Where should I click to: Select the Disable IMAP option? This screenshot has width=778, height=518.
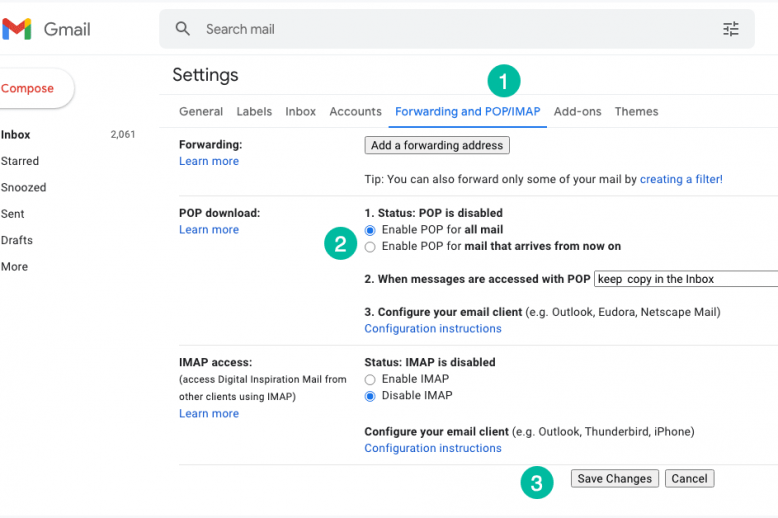tap(371, 395)
